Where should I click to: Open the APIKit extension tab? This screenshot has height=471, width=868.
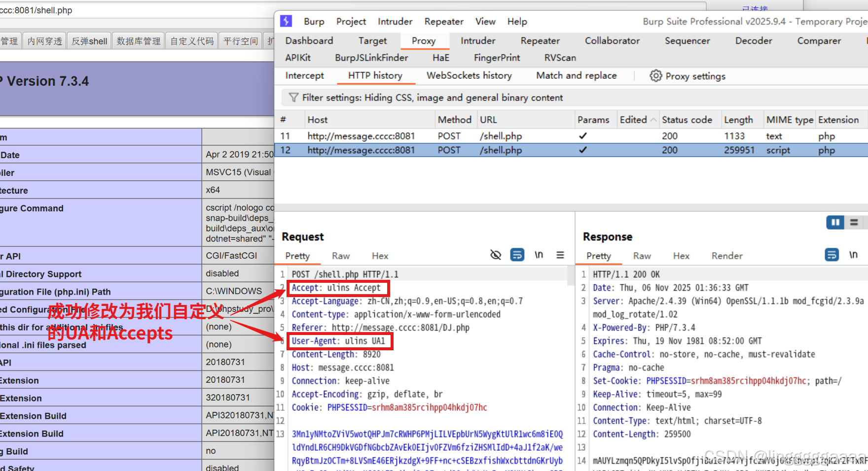[298, 58]
